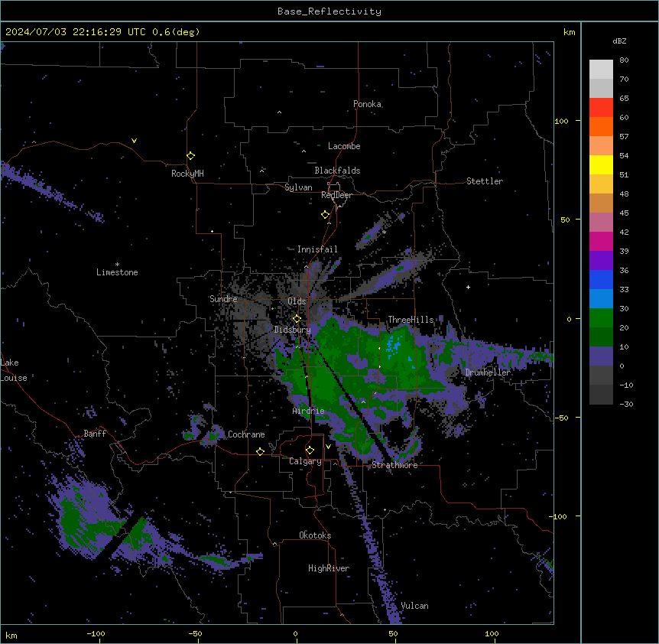Select the green 20–30 dBZ legend swatch
Viewport: 659px width, 644px height.
tap(601, 318)
